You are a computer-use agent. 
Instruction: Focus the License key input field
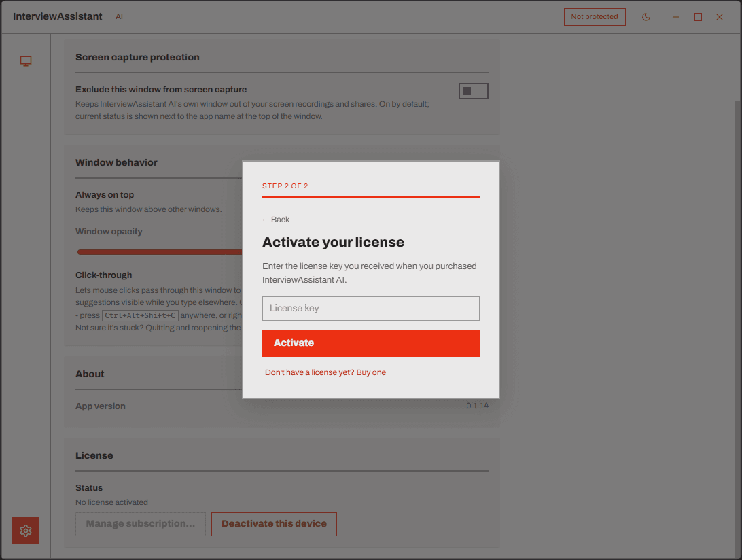[x=370, y=308]
